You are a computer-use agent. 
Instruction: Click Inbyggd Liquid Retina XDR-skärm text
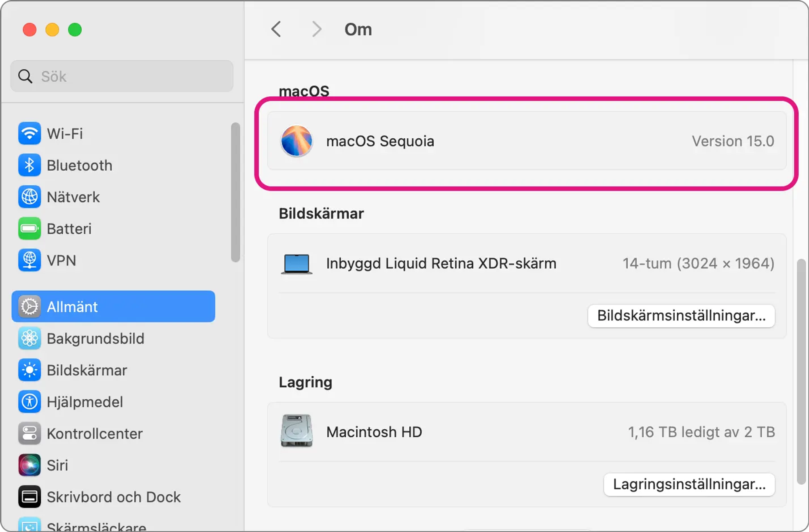point(441,263)
